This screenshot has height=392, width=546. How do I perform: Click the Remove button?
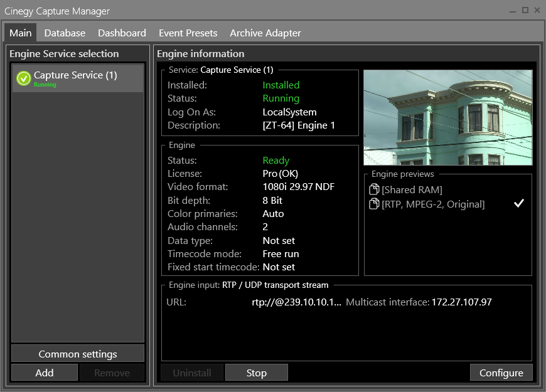[112, 373]
